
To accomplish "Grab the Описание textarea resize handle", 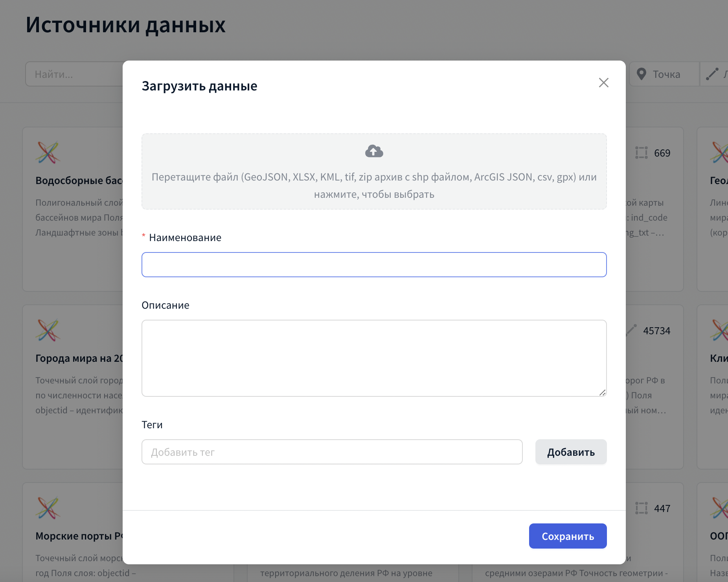I will [602, 392].
